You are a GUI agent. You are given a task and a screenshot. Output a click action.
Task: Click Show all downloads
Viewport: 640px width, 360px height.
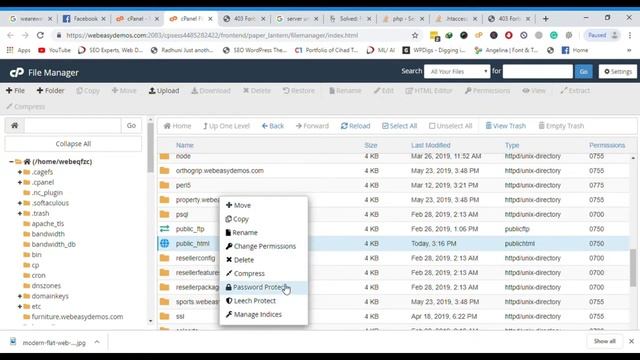tap(604, 341)
